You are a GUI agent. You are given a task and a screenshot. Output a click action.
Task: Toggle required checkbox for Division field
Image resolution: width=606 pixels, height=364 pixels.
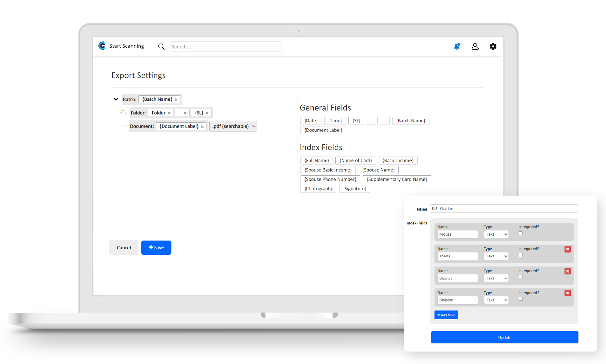point(521,299)
